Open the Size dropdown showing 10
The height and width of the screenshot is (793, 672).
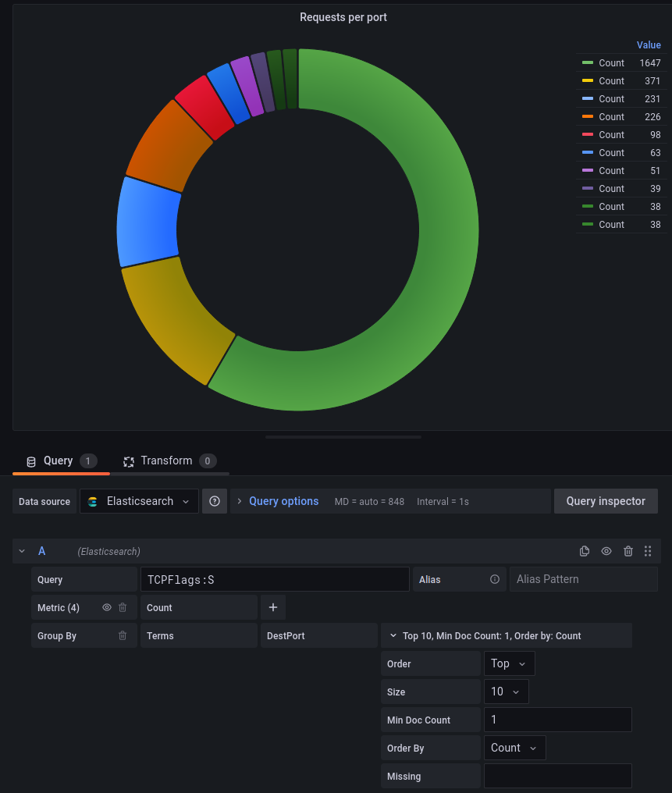pos(507,692)
